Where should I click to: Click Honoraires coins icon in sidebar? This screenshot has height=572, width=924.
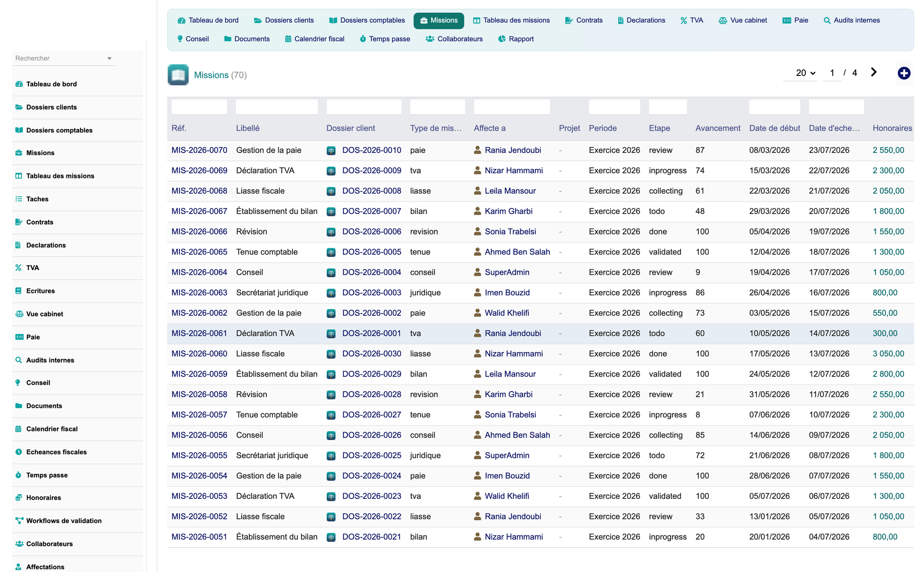coord(19,498)
